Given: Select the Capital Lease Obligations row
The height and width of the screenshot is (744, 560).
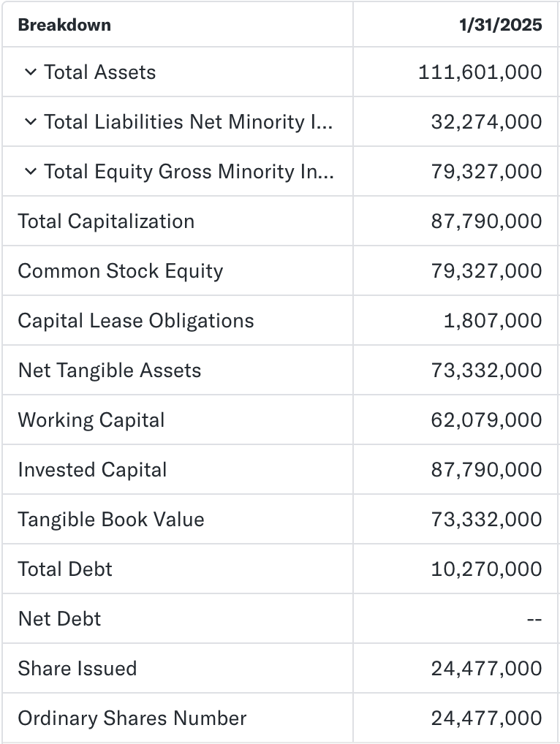Looking at the screenshot, I should pyautogui.click(x=136, y=320).
